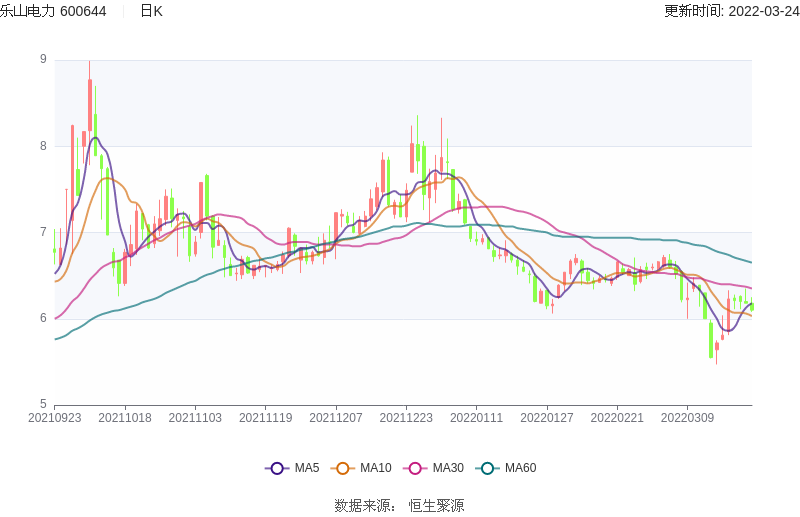
Task: Toggle the MA5 series via its text label
Action: pyautogui.click(x=307, y=468)
